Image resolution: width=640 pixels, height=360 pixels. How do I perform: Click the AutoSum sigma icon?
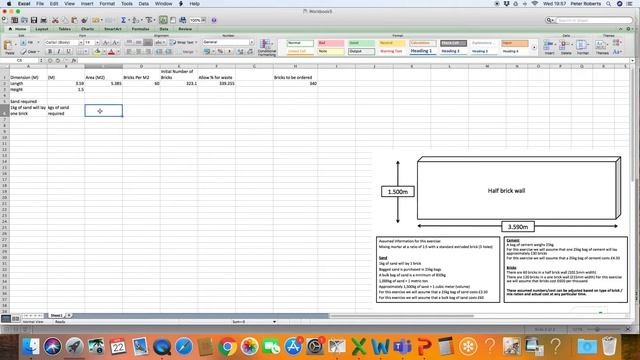[123, 20]
